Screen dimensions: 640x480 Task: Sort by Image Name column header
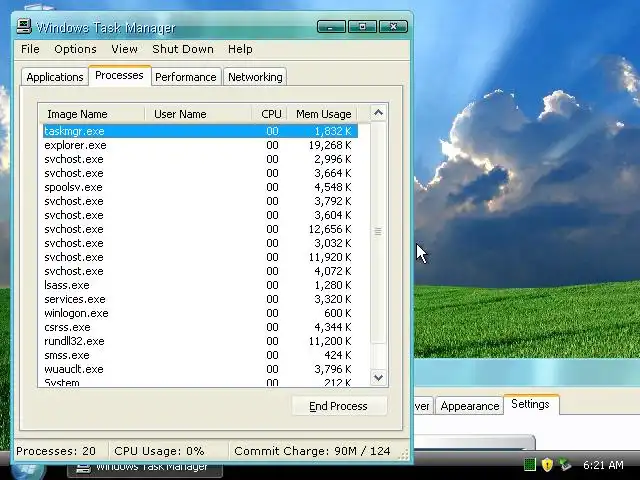pos(92,114)
